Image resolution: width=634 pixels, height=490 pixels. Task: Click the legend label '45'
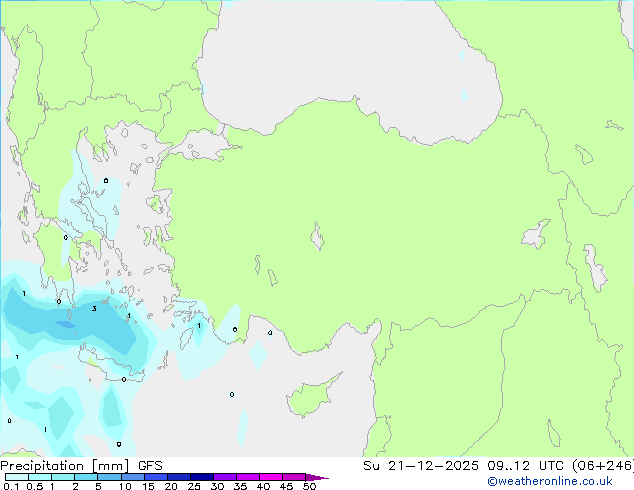click(x=286, y=486)
